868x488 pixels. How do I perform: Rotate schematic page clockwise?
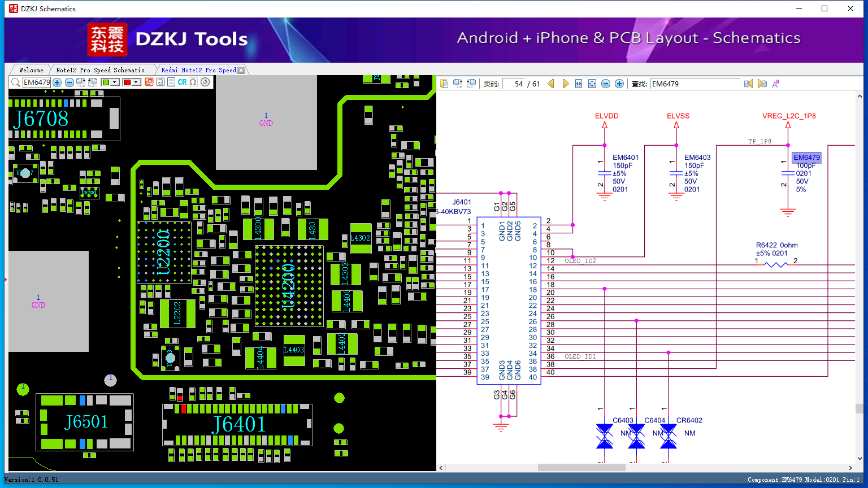pyautogui.click(x=458, y=84)
